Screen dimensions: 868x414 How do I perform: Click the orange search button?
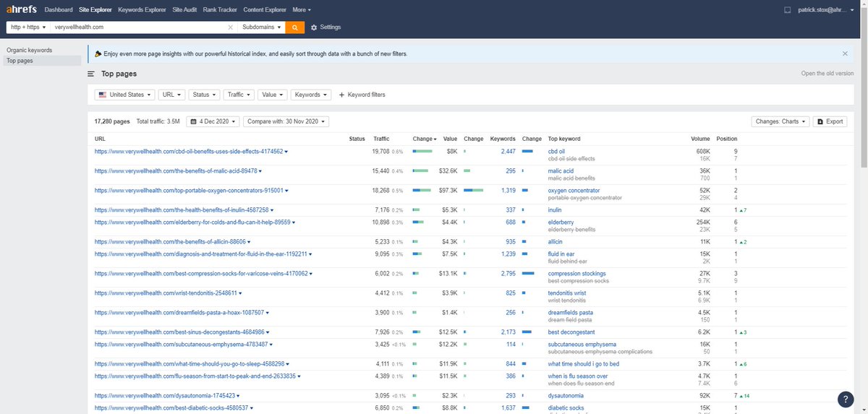pyautogui.click(x=295, y=27)
